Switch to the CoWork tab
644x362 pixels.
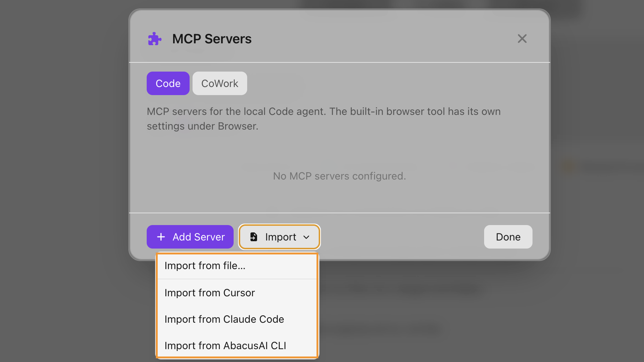[220, 83]
